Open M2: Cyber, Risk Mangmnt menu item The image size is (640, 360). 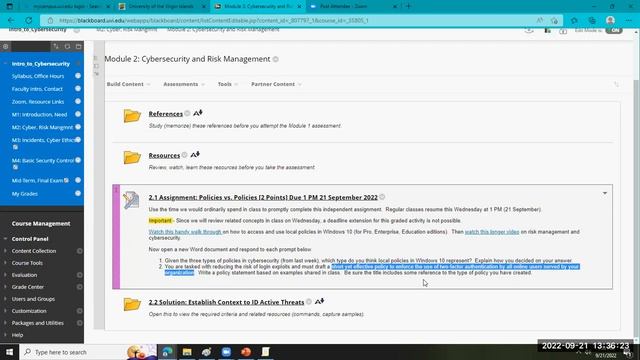(42, 127)
